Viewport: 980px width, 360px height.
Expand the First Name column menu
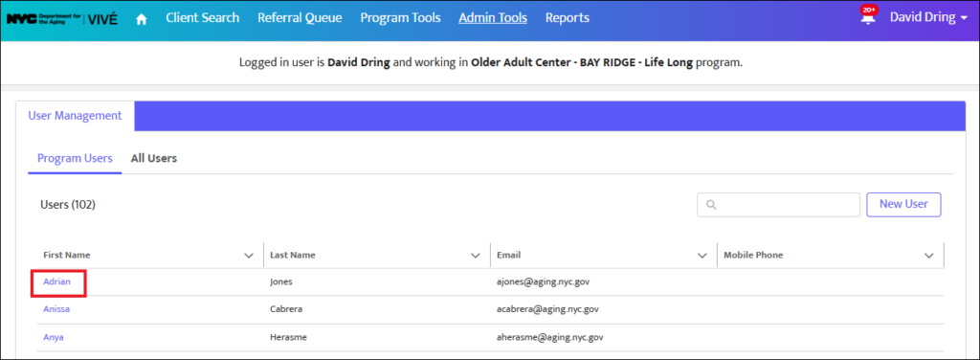pos(249,256)
